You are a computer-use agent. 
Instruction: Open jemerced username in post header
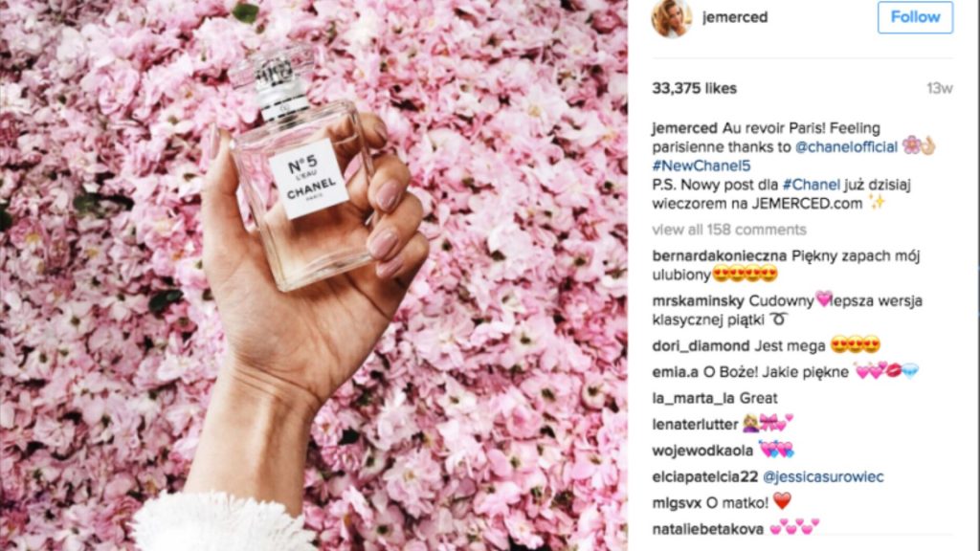point(735,17)
